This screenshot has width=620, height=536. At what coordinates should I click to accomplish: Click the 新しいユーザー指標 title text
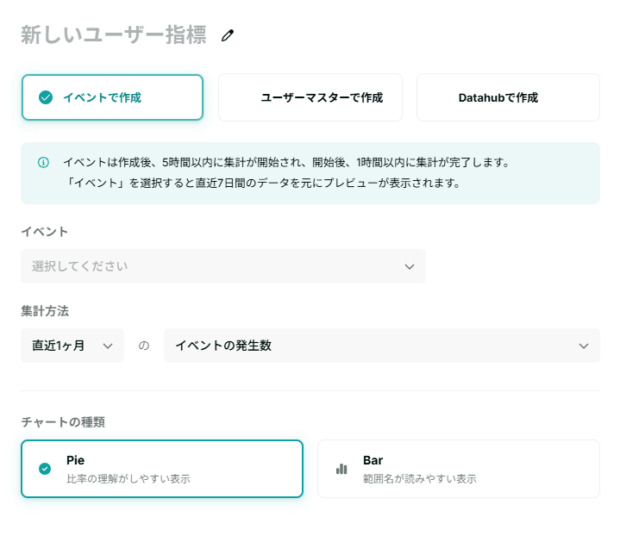pyautogui.click(x=113, y=36)
